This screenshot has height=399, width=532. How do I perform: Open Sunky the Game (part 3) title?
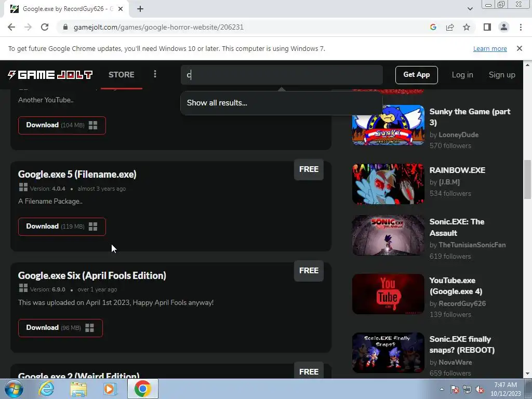click(470, 117)
